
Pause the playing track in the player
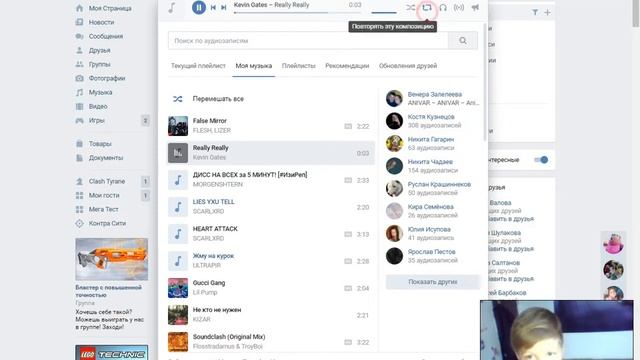199,7
